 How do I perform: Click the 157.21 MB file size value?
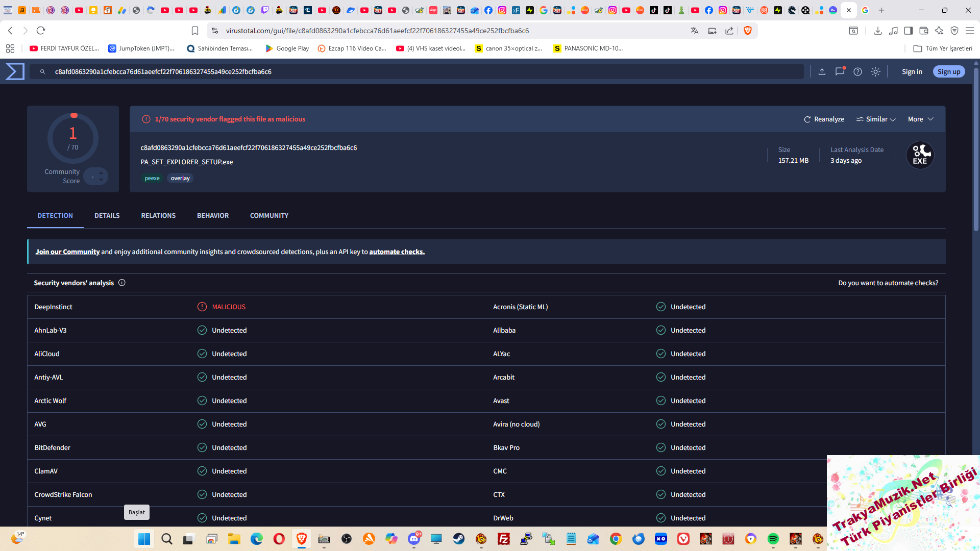(793, 161)
